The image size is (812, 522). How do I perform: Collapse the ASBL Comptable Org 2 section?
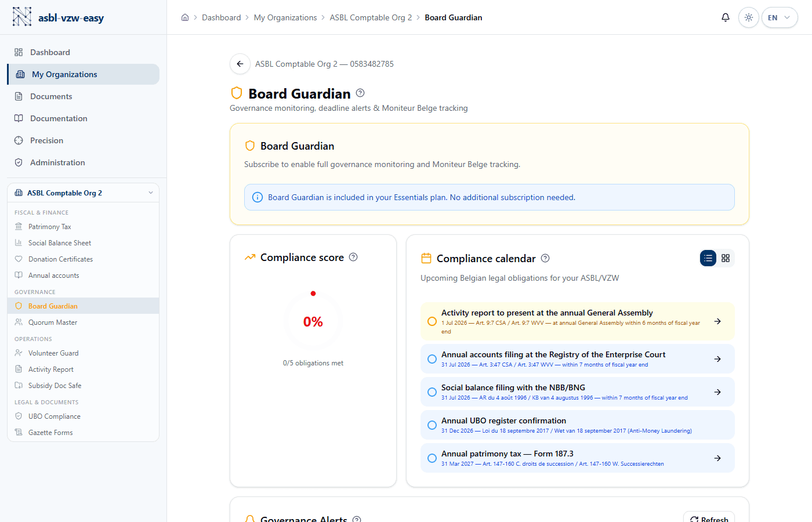point(83,193)
